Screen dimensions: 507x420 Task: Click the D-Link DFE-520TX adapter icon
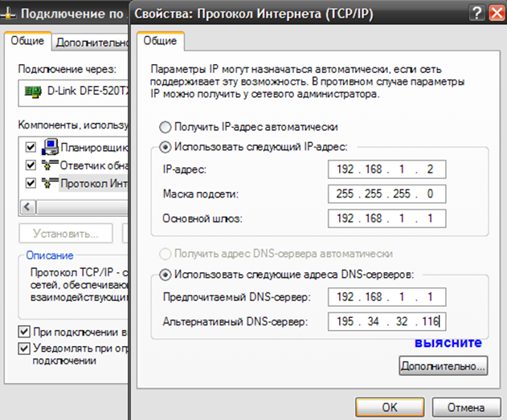tap(33, 92)
